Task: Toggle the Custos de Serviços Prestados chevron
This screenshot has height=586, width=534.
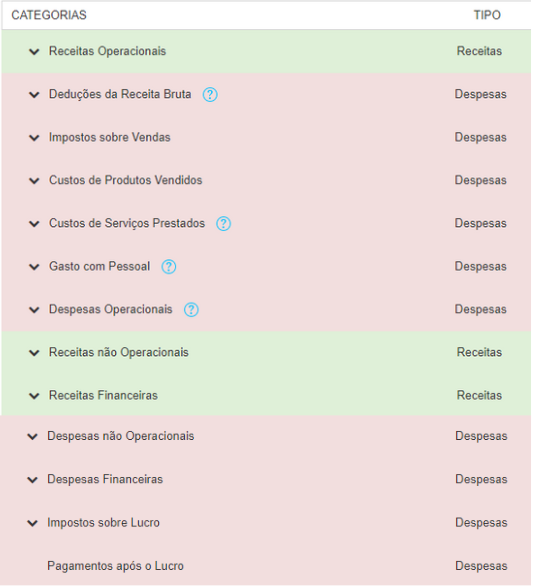Action: 34,224
